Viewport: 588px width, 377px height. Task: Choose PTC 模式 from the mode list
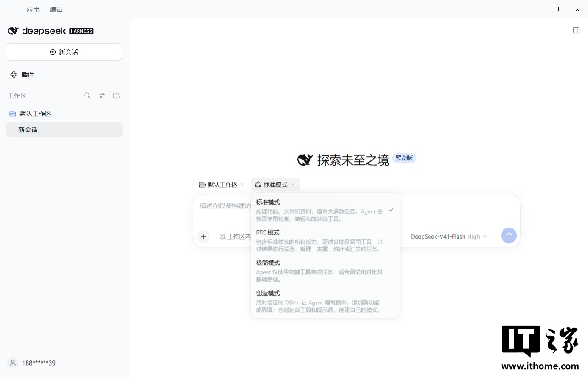tap(325, 240)
